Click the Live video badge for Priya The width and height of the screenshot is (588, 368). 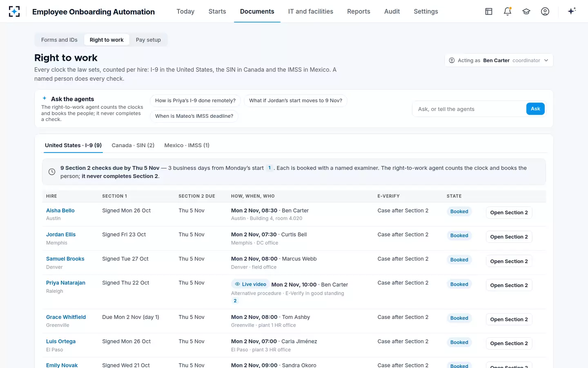(x=250, y=284)
